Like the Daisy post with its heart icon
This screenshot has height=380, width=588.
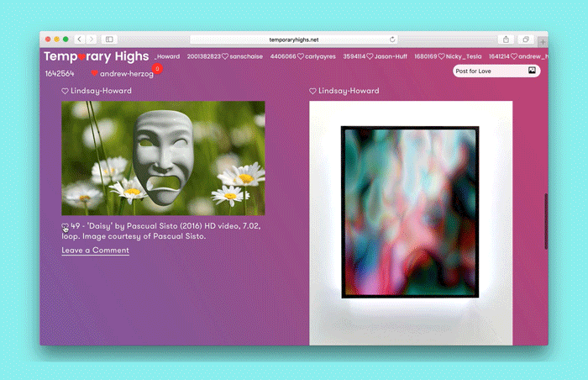tap(65, 226)
